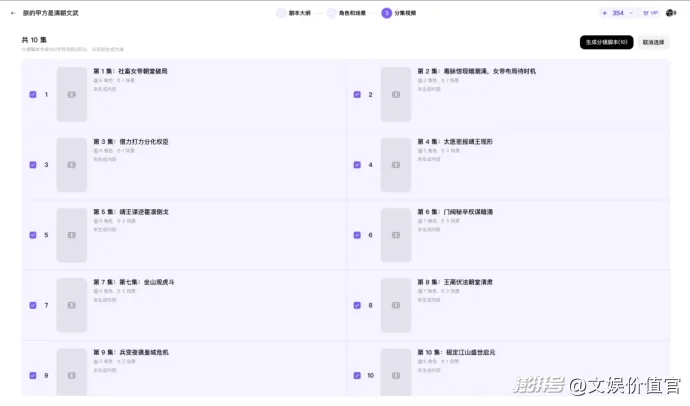Toggle the episode 6 checkbox

357,235
